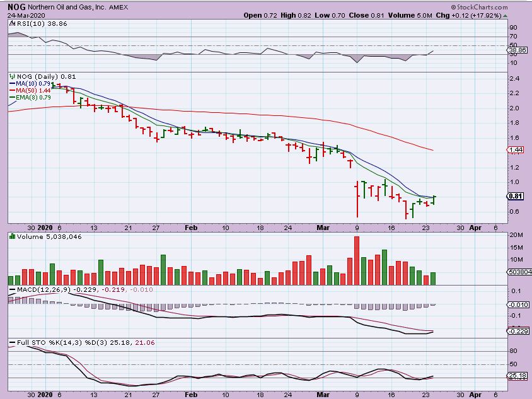Click the %D value 21.06 in Full STO

145,343
